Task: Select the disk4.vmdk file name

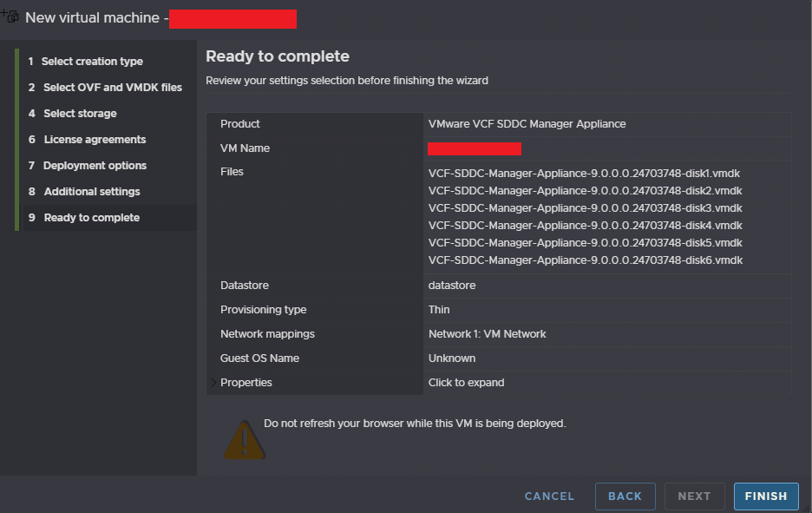Action: [x=586, y=226]
